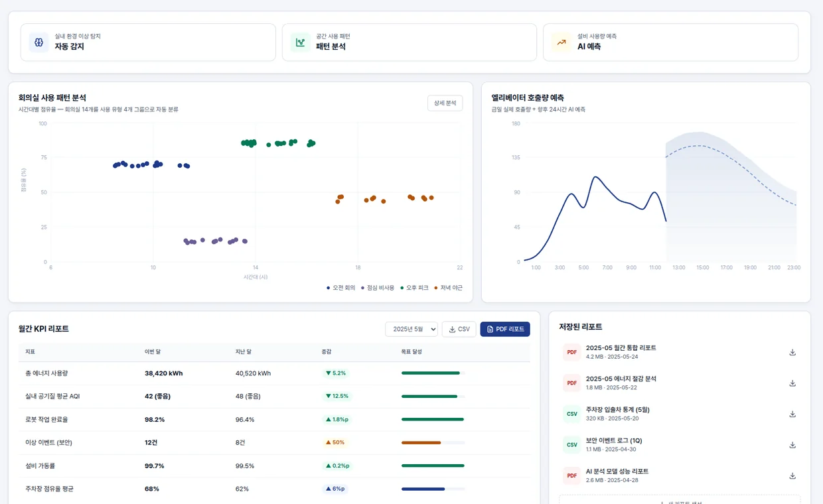
Task: Click the ▼ 5.2% change badge
Action: coord(336,373)
